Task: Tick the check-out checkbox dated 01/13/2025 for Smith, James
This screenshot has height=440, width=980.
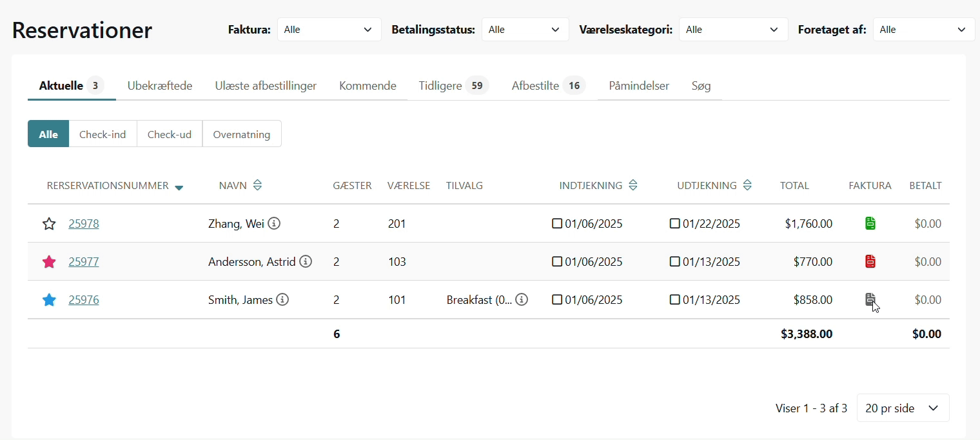Action: tap(674, 300)
